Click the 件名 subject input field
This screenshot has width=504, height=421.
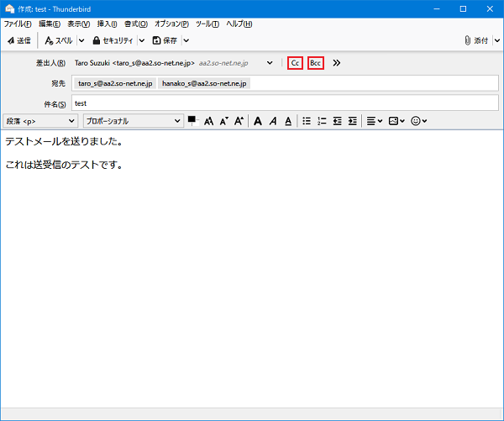pos(284,103)
